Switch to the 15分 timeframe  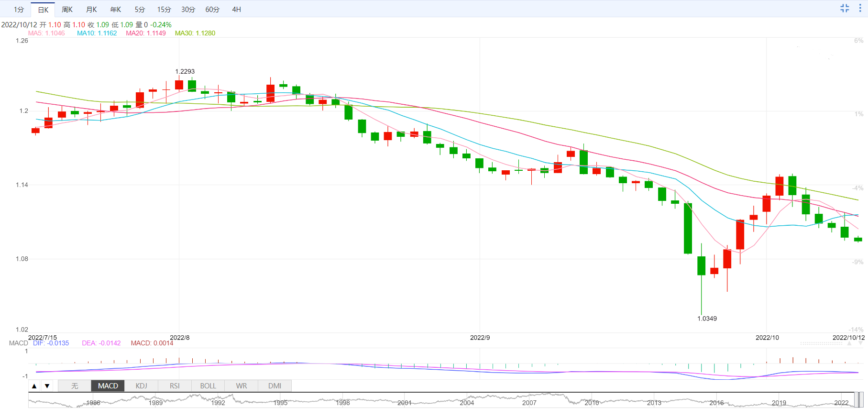click(x=164, y=10)
